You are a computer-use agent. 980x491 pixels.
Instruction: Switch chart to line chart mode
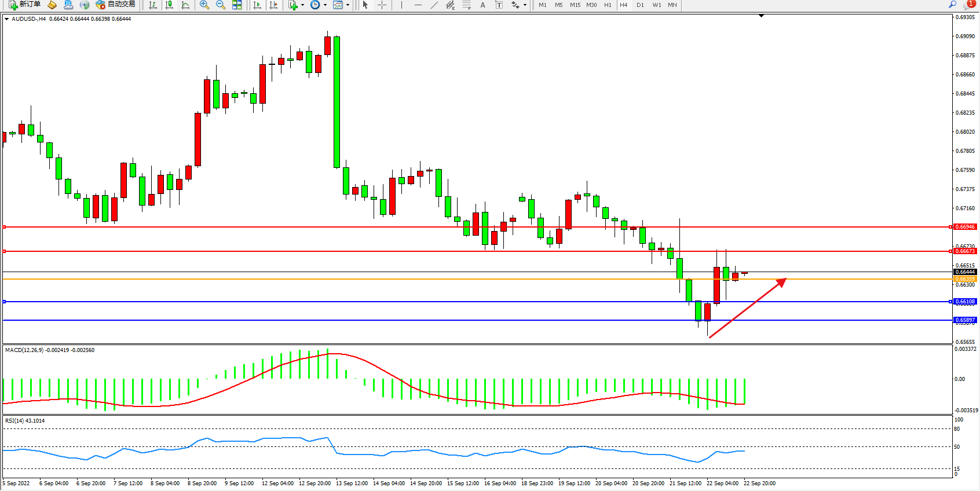(185, 5)
